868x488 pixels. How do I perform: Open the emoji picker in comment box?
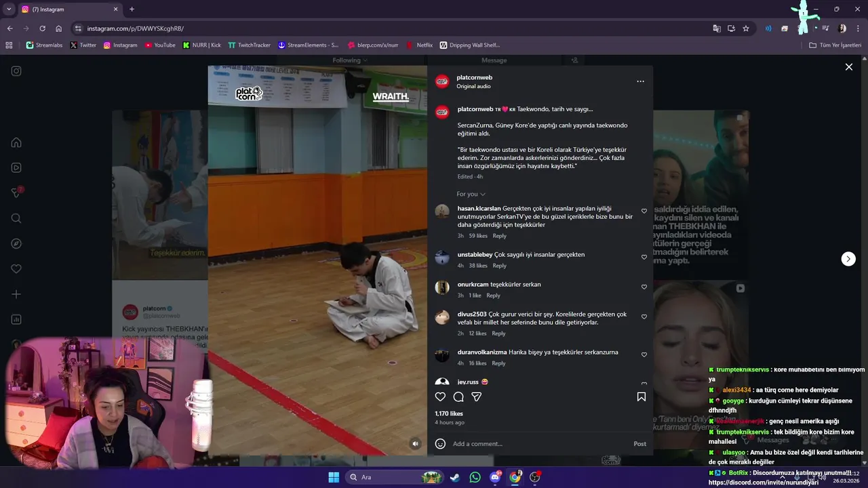click(440, 443)
